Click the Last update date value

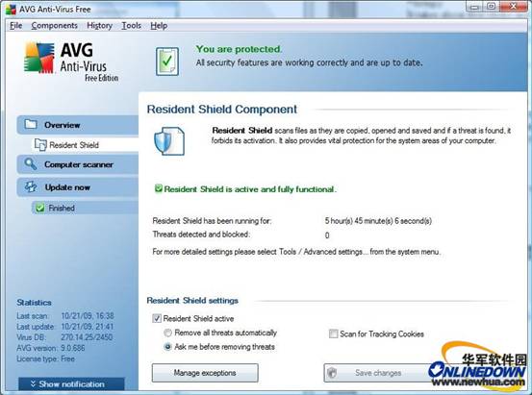click(88, 327)
